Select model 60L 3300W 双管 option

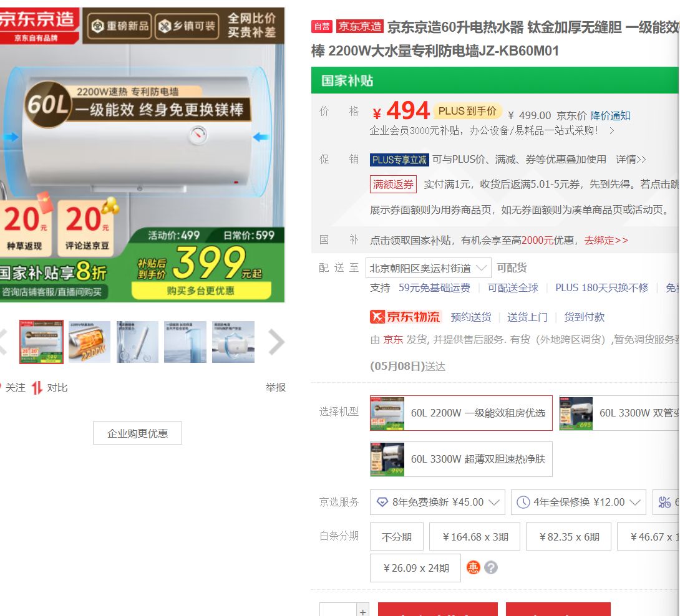[619, 413]
